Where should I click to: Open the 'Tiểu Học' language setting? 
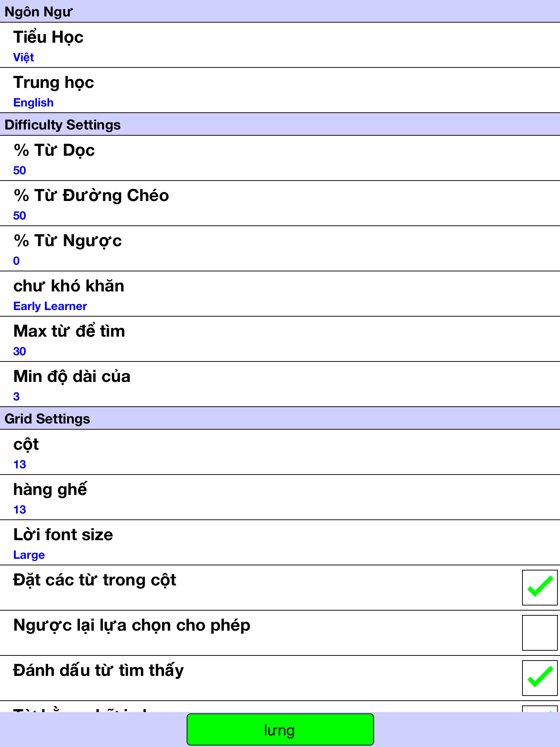[x=280, y=45]
